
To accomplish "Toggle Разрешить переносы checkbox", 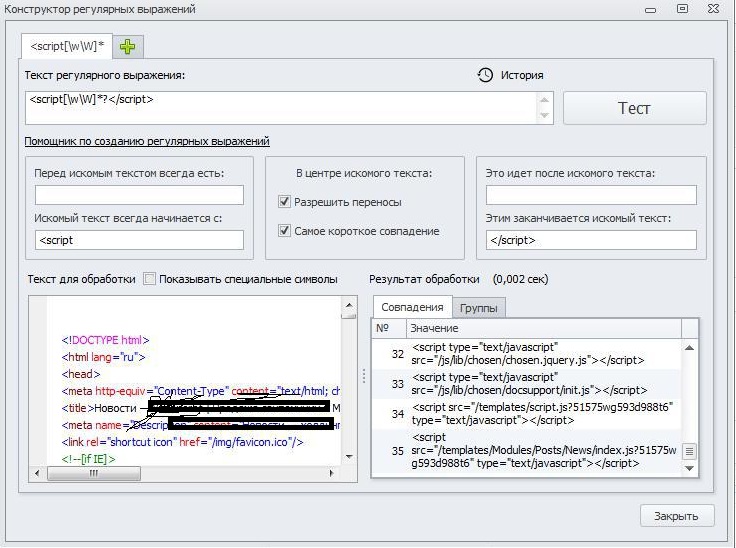I will point(284,202).
